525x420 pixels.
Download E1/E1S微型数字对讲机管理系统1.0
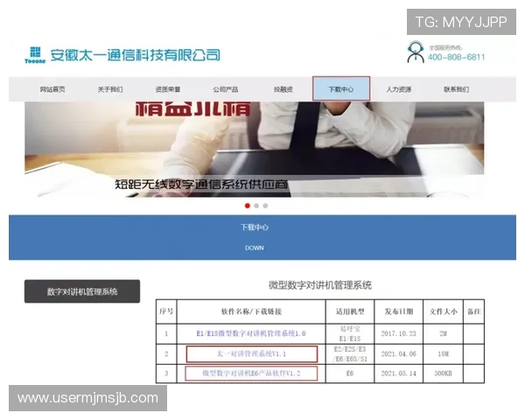coord(251,333)
